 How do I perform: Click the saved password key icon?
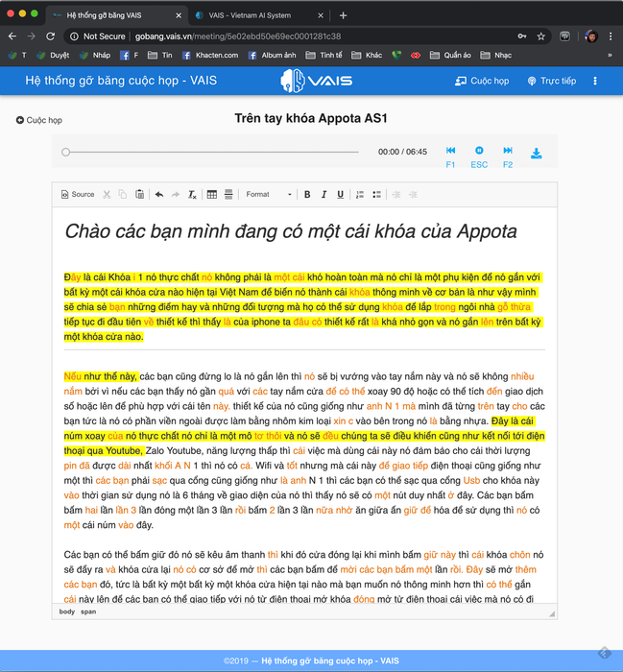(x=522, y=36)
